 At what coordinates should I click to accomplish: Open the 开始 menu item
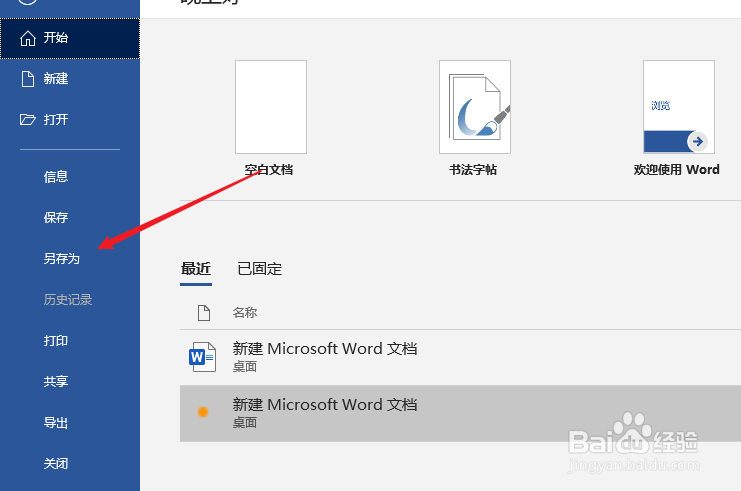70,38
